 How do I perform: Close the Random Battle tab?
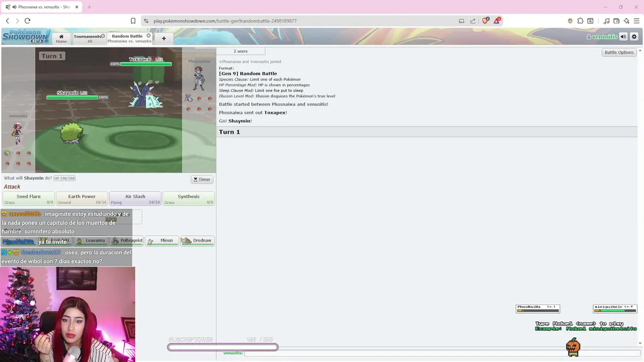tap(148, 36)
